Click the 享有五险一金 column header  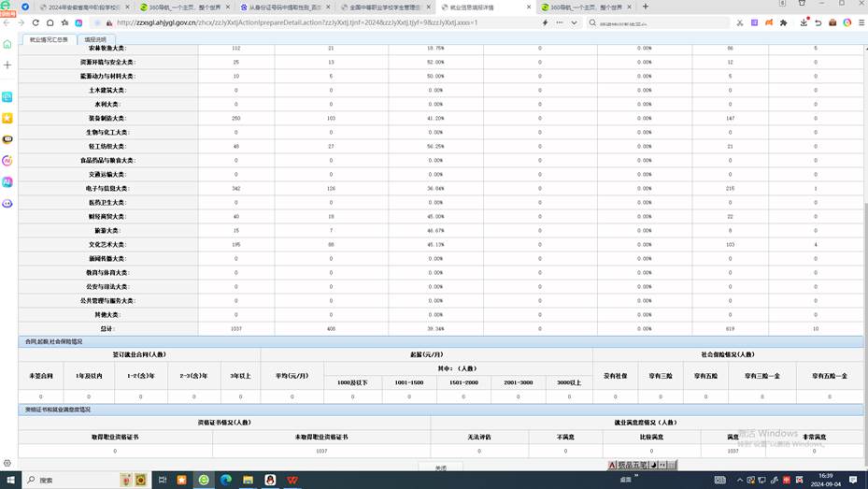tap(830, 376)
